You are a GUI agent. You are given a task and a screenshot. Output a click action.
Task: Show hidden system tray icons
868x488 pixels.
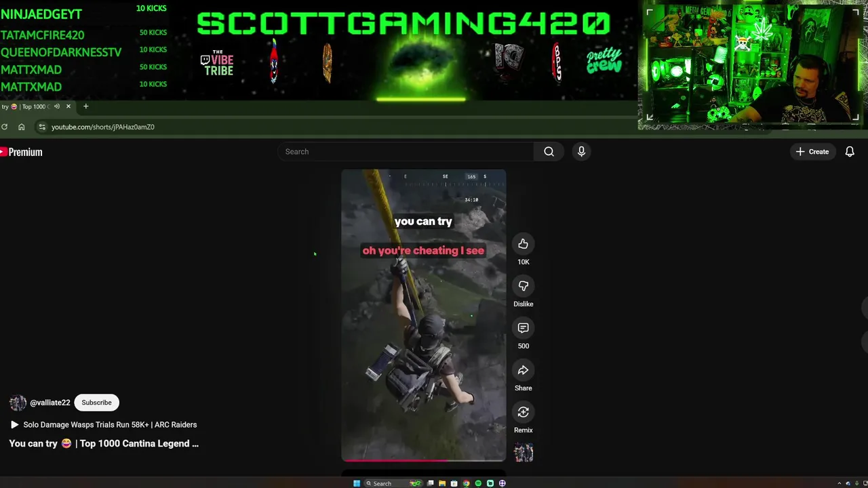pyautogui.click(x=839, y=483)
